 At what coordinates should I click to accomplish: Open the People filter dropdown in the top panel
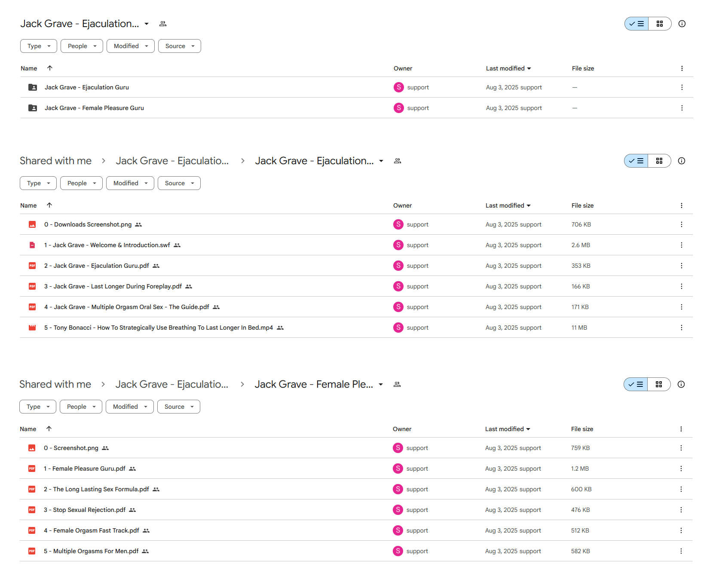(82, 46)
